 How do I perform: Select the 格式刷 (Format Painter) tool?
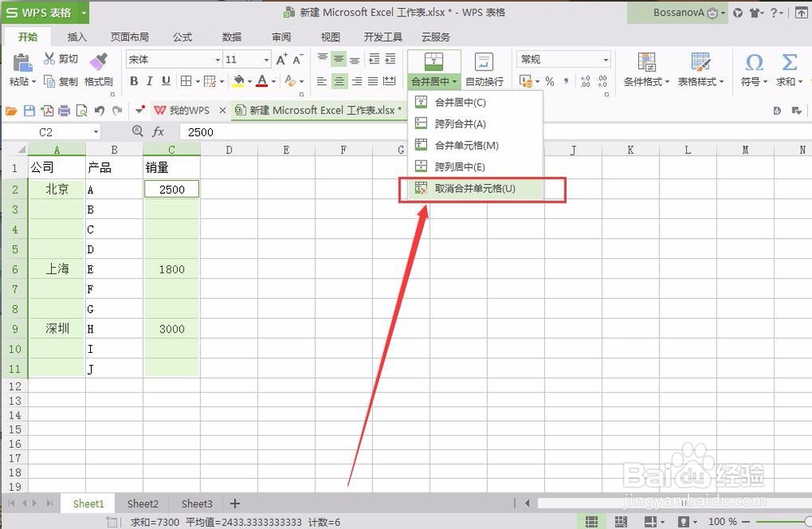pos(98,73)
